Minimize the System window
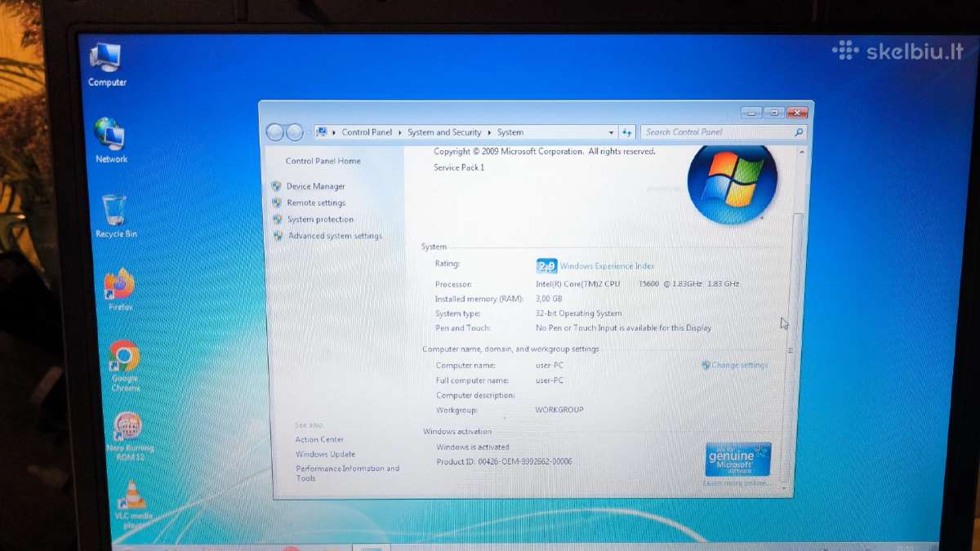 click(751, 113)
